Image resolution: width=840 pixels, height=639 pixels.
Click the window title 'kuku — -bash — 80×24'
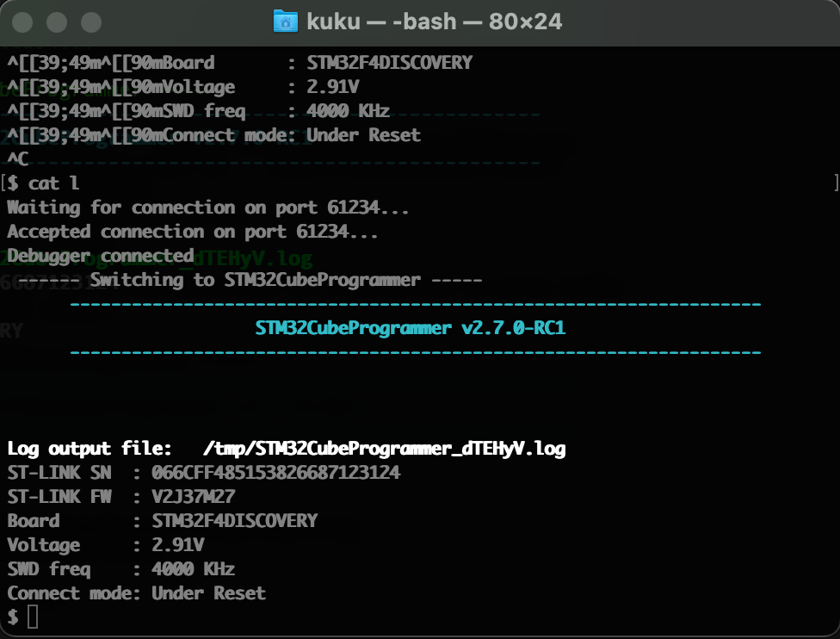point(434,22)
